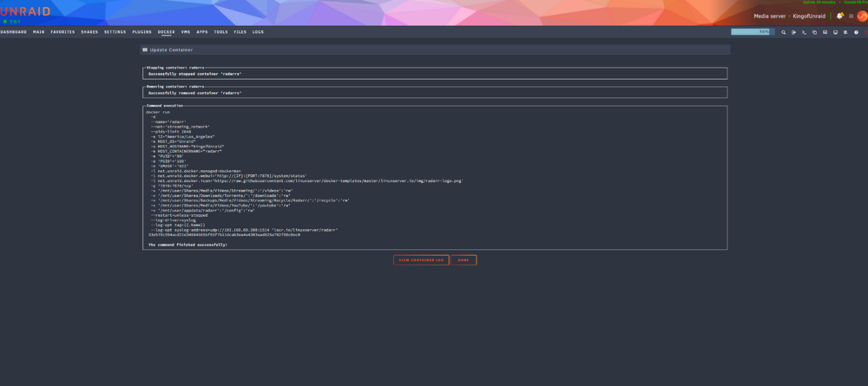This screenshot has width=868, height=386.
Task: Click the 'Update Container' title text
Action: pyautogui.click(x=171, y=49)
